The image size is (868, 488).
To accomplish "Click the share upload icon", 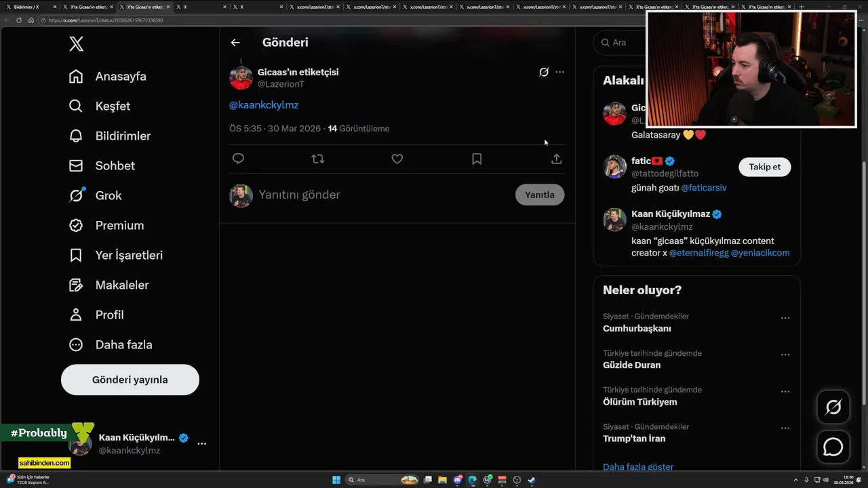I will (556, 159).
